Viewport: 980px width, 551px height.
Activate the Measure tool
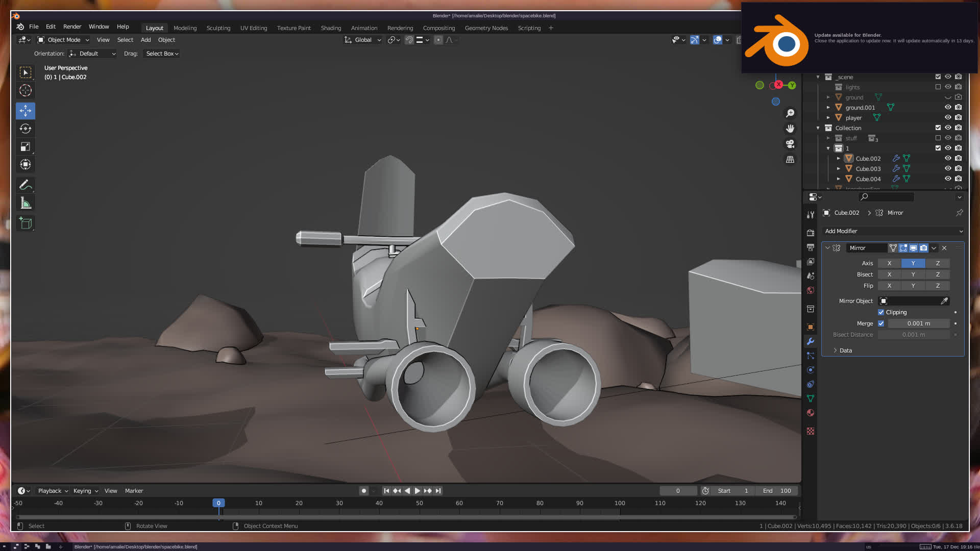click(25, 203)
